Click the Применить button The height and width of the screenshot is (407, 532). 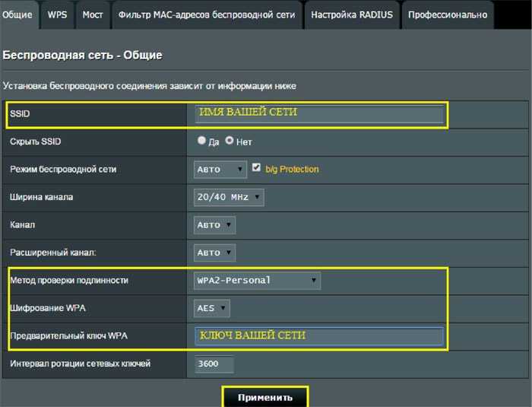(265, 397)
